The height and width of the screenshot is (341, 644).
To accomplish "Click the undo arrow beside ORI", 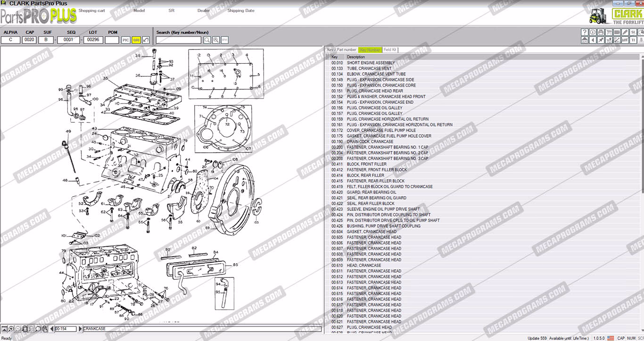I will click(146, 40).
